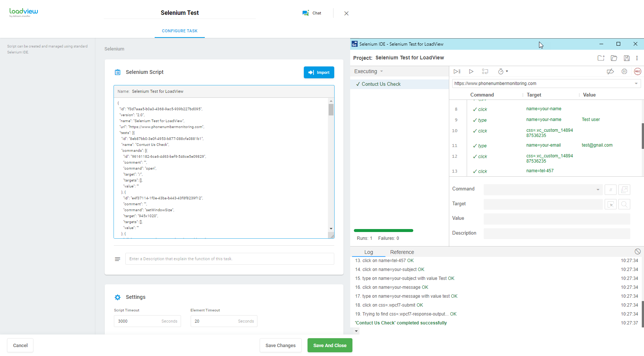Disable breakpoints icon in Selenium IDE
644x356 pixels.
(610, 71)
